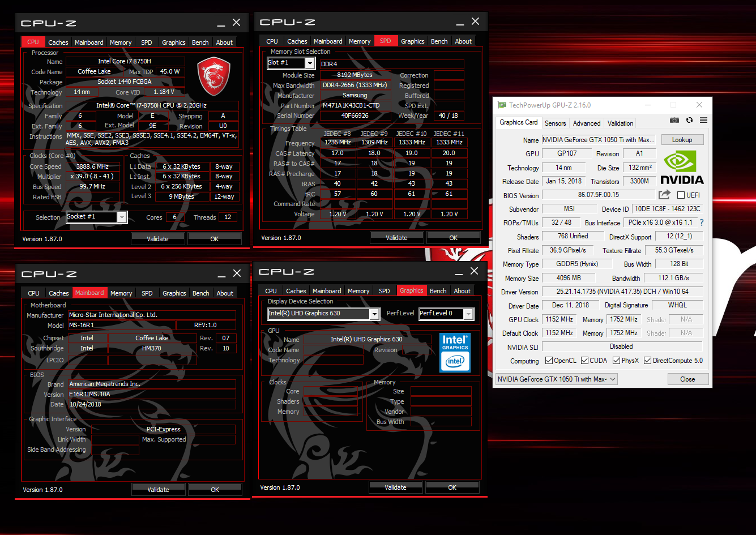Click the Part Number field M471A1K43CB1-CTD
756x535 pixels.
point(355,105)
